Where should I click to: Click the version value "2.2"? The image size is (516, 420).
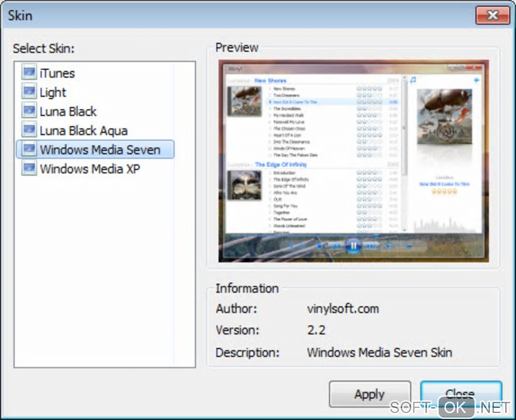[316, 330]
